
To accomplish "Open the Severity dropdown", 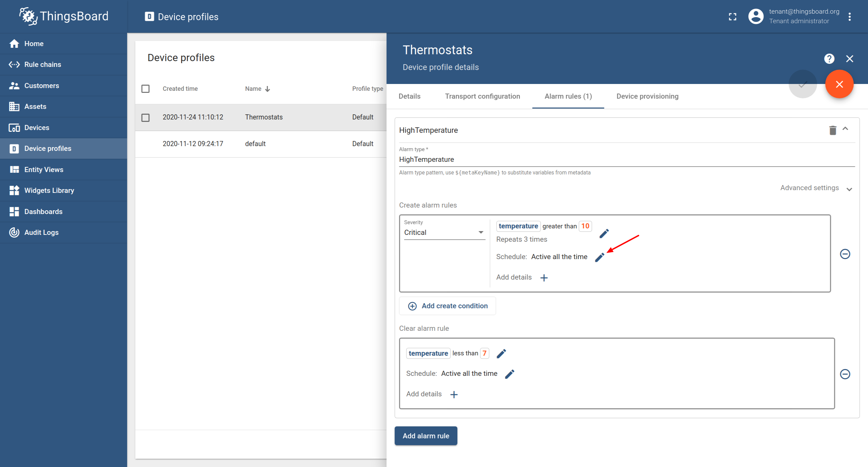I will coord(444,232).
